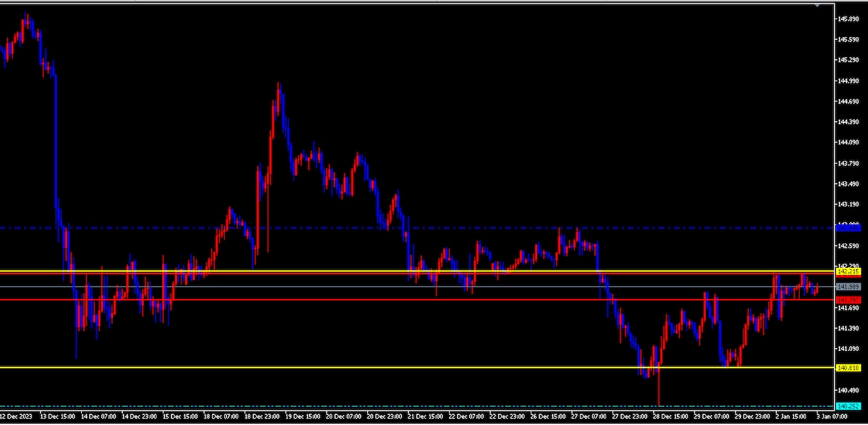This screenshot has height=425, width=868.
Task: Click the 145.890 price scale label
Action: (x=849, y=19)
